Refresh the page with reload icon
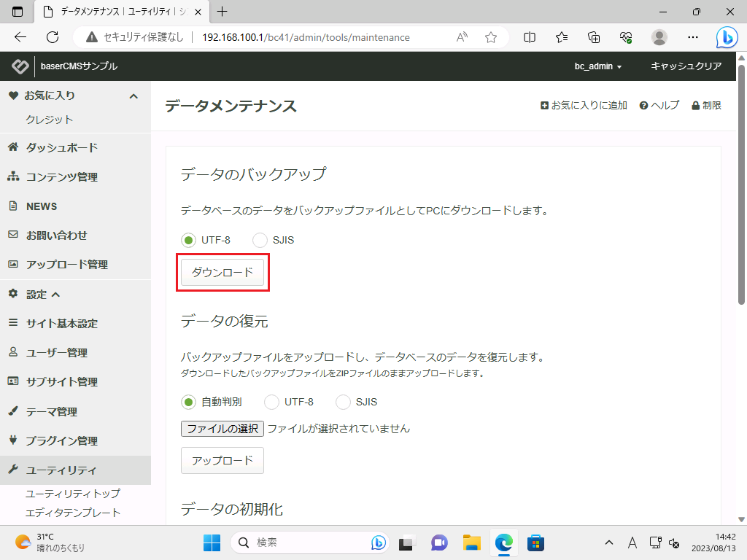This screenshot has width=747, height=560. (53, 37)
